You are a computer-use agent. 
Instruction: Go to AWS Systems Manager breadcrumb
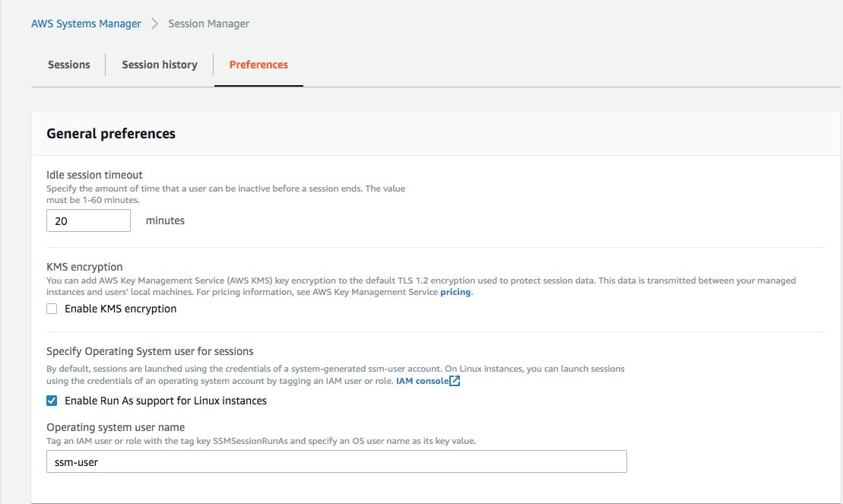coord(86,24)
